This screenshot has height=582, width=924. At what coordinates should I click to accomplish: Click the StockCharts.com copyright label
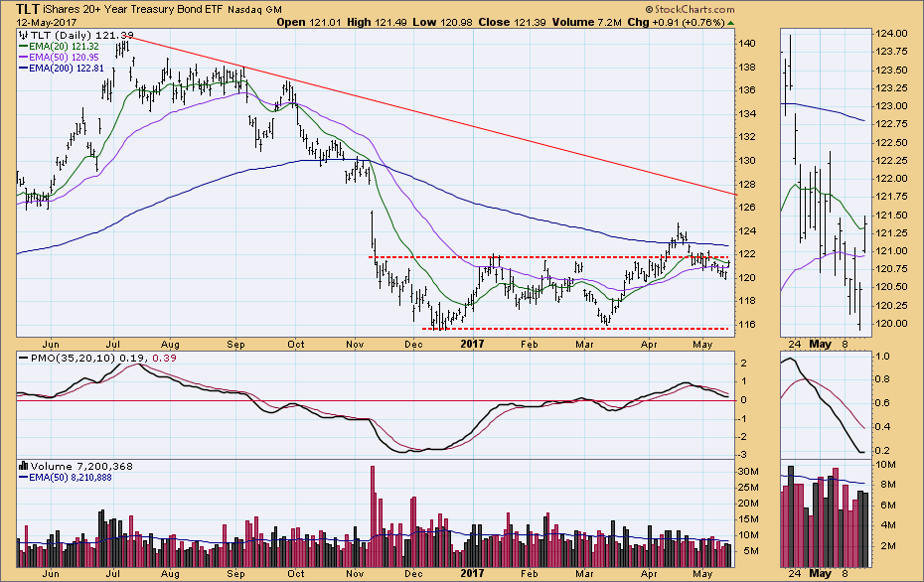coord(691,9)
